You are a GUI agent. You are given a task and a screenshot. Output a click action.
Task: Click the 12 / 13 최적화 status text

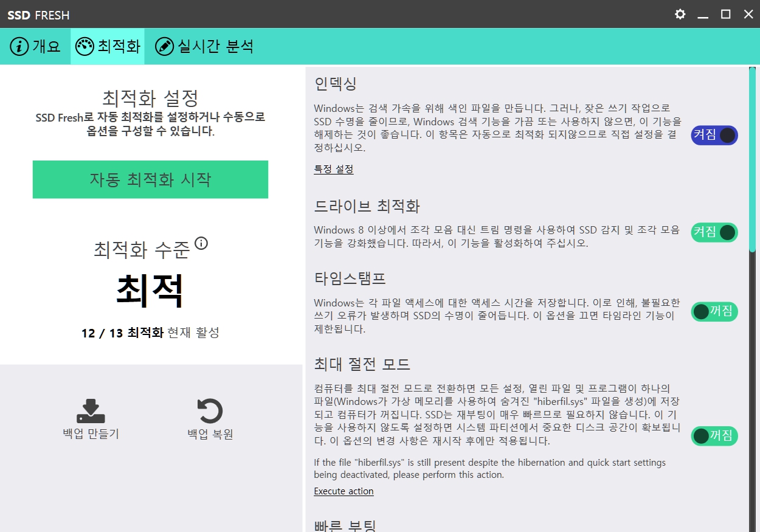point(122,333)
